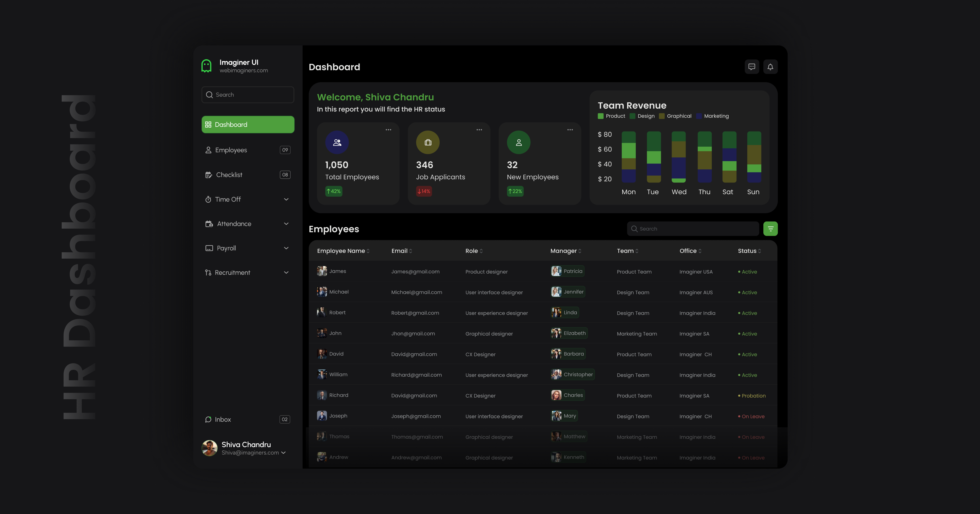Screen dimensions: 980x514
Task: Click the Checklist 08 count badge
Action: 285,175
